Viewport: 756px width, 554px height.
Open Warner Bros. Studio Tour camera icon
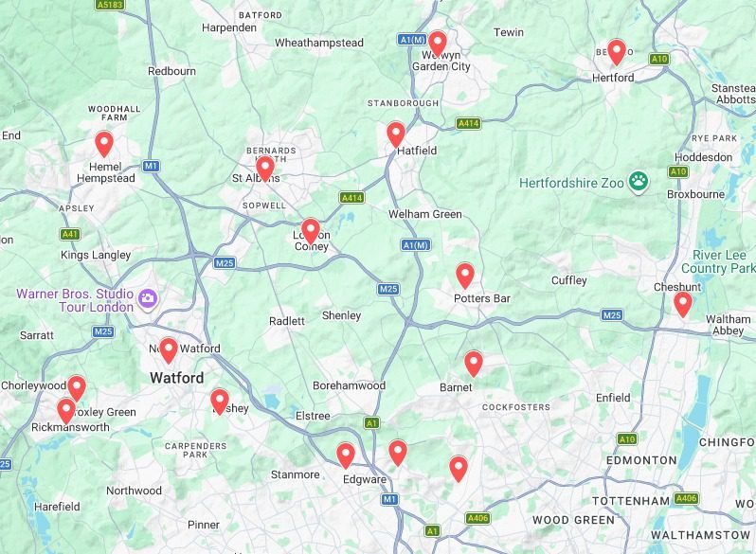[148, 298]
